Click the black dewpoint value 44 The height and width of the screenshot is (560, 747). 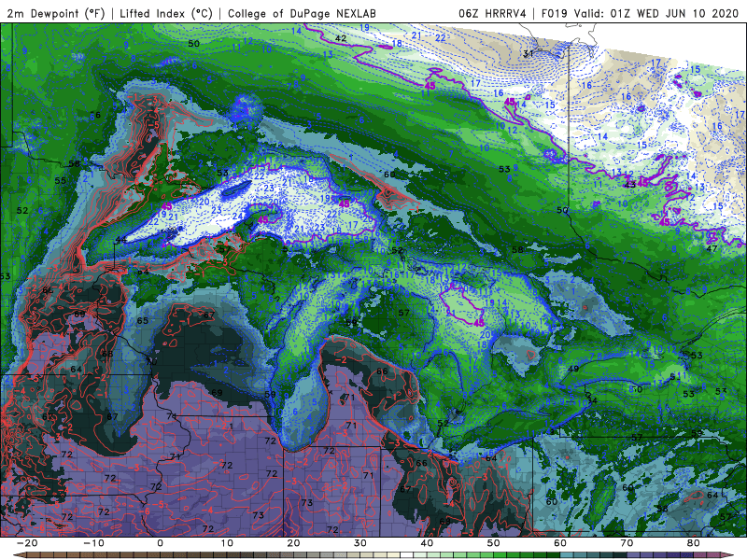coord(121,240)
